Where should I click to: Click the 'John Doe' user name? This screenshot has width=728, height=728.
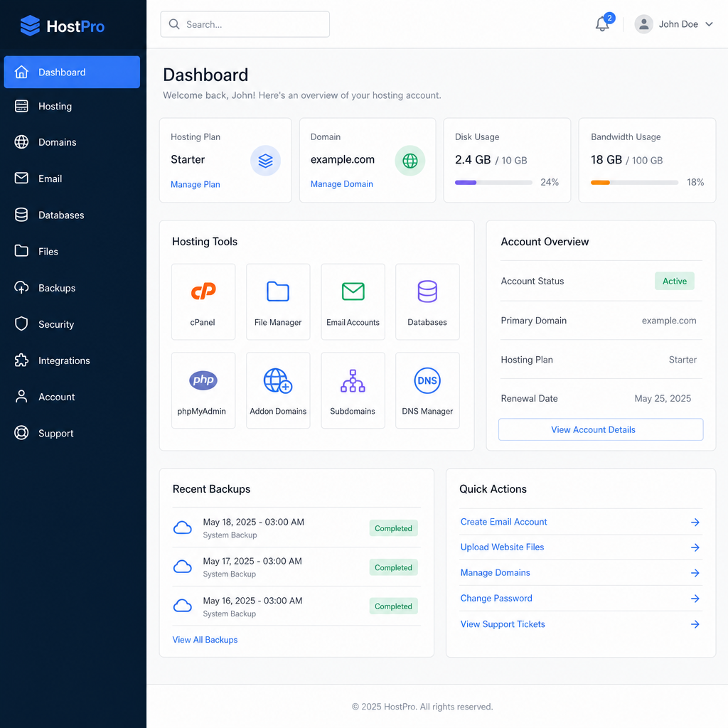point(678,24)
